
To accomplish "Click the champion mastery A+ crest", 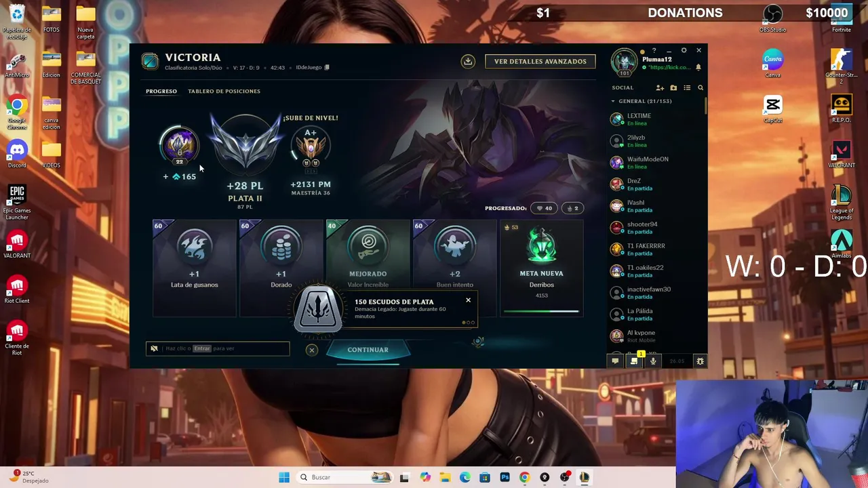I will 311,148.
